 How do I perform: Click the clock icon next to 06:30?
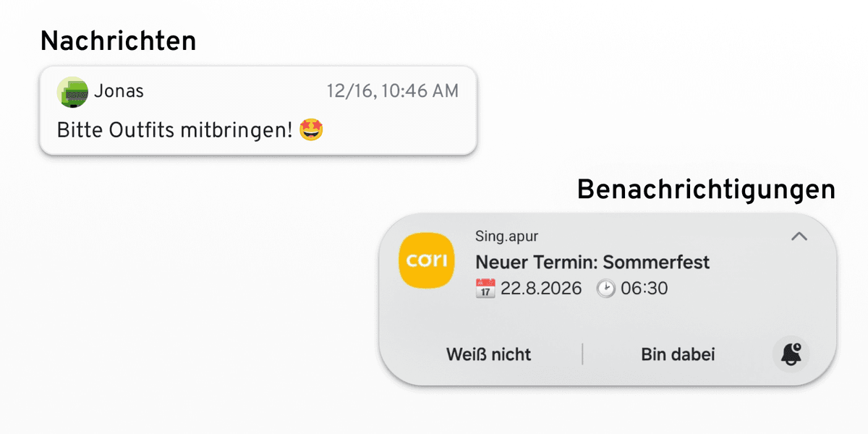(x=606, y=288)
